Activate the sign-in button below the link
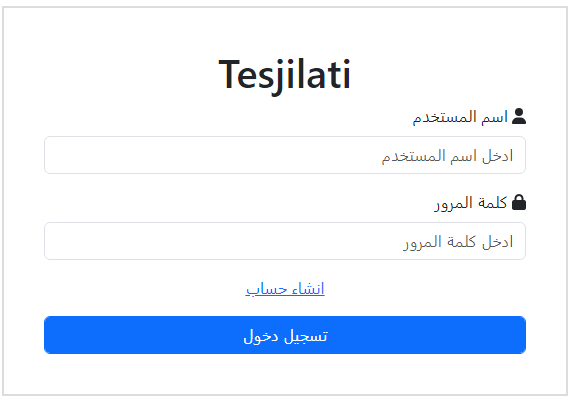570x403 pixels. pyautogui.click(x=285, y=335)
